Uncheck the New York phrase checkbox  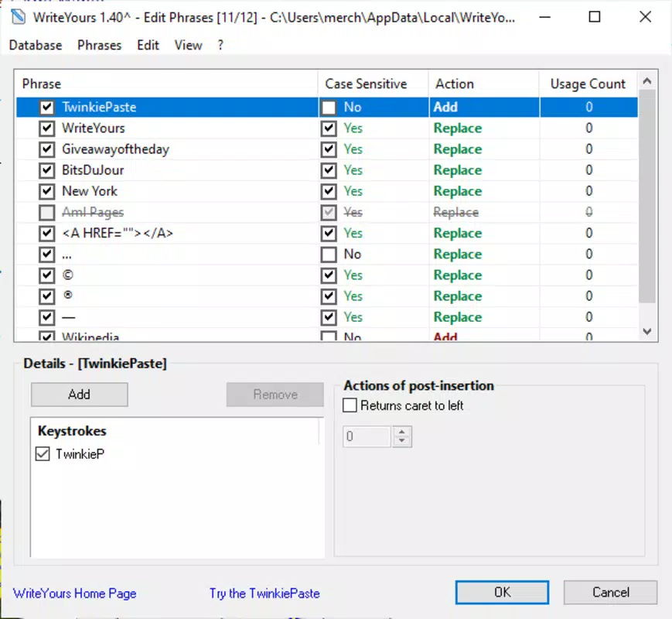[46, 191]
